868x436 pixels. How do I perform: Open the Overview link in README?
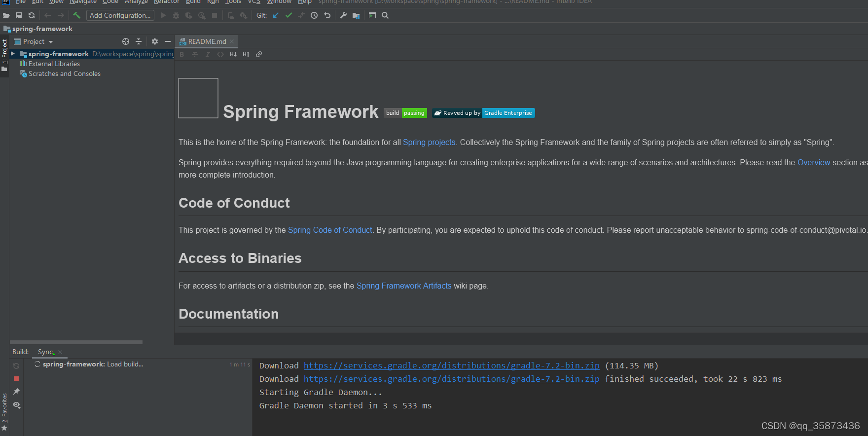(814, 162)
